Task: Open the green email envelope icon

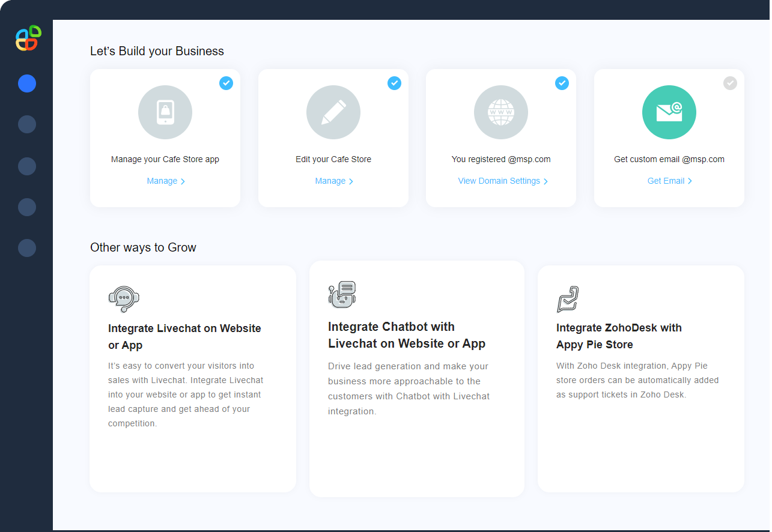Action: point(669,112)
